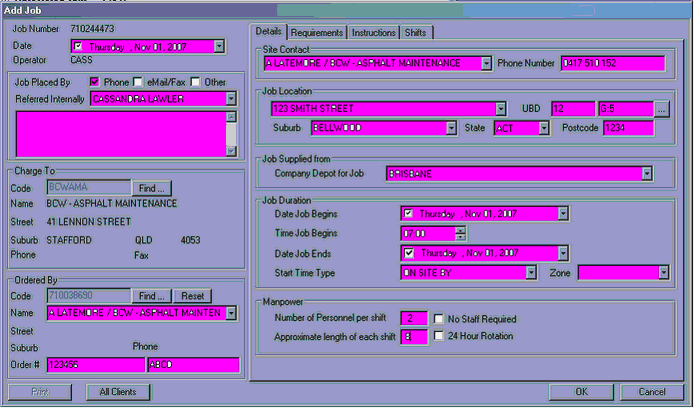Viewport: 694px width, 408px height.
Task: Click the street text 41 LENNON STREET
Action: pos(89,222)
